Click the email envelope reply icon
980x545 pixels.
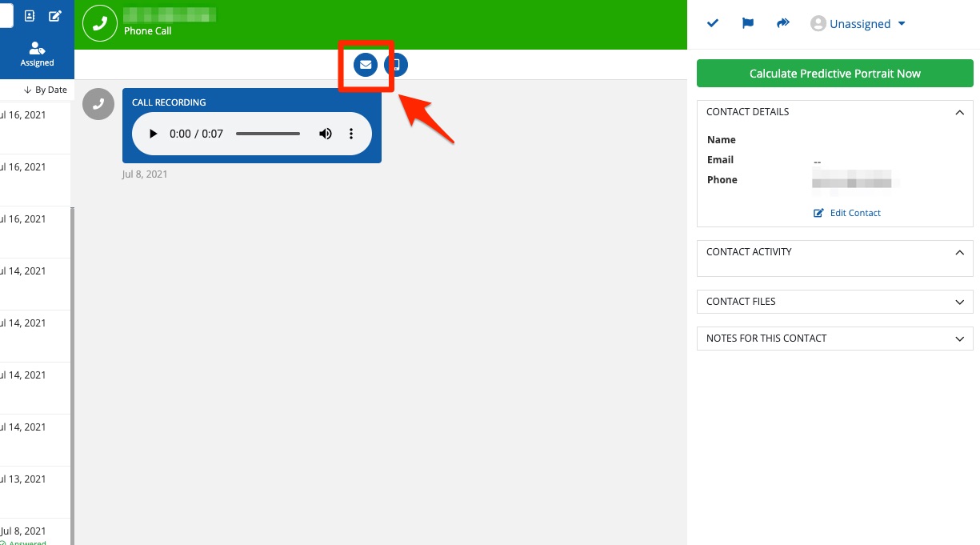(x=366, y=65)
